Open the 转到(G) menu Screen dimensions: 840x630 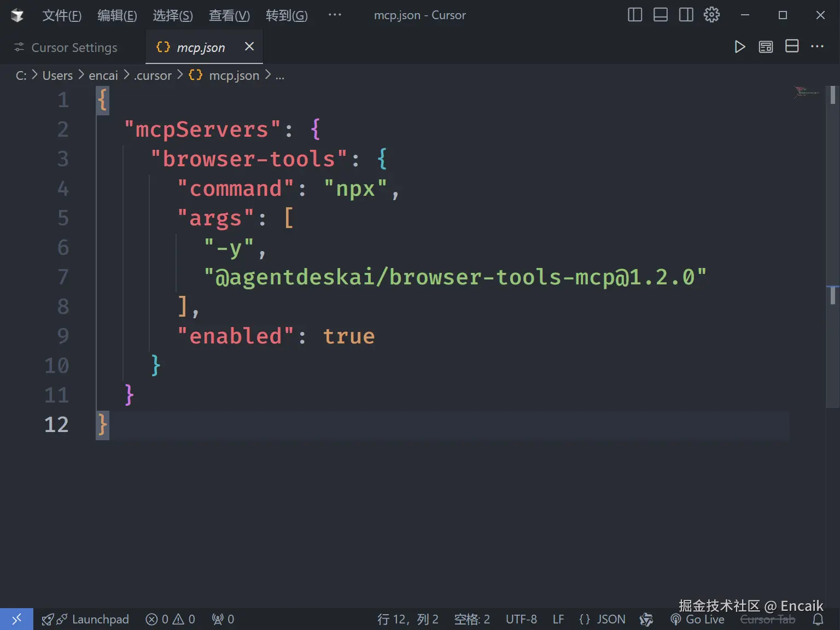click(287, 15)
